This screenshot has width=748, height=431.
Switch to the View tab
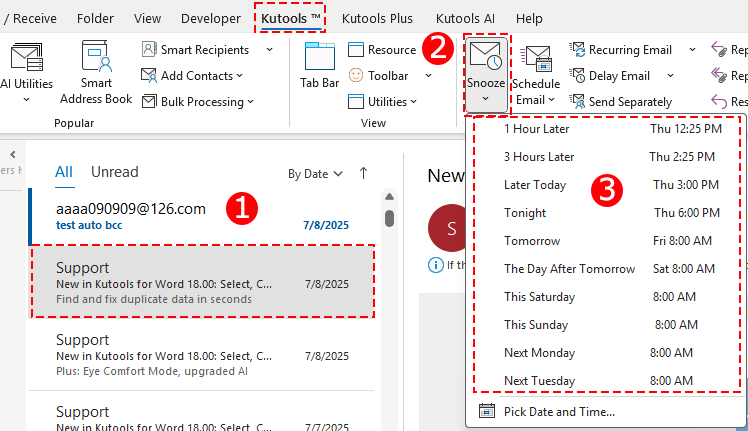point(147,18)
